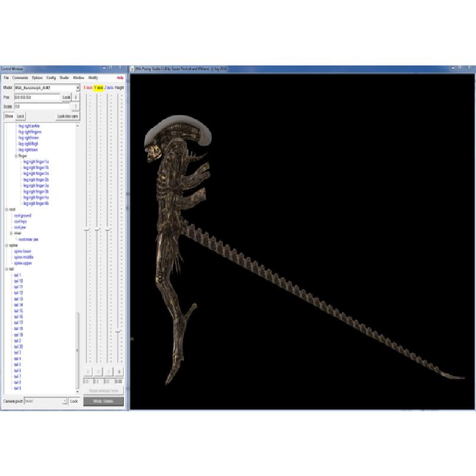
Task: Click into the Pos coordinates field
Action: click(37, 98)
